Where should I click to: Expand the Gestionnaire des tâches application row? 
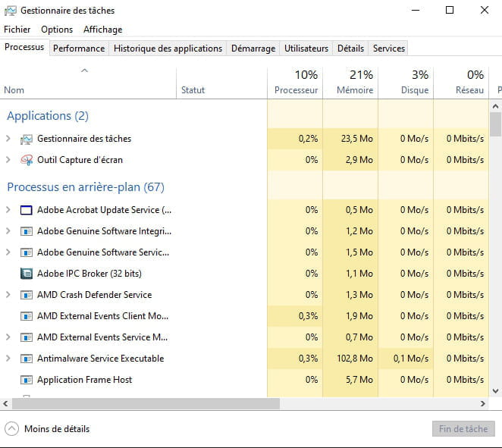tap(8, 139)
